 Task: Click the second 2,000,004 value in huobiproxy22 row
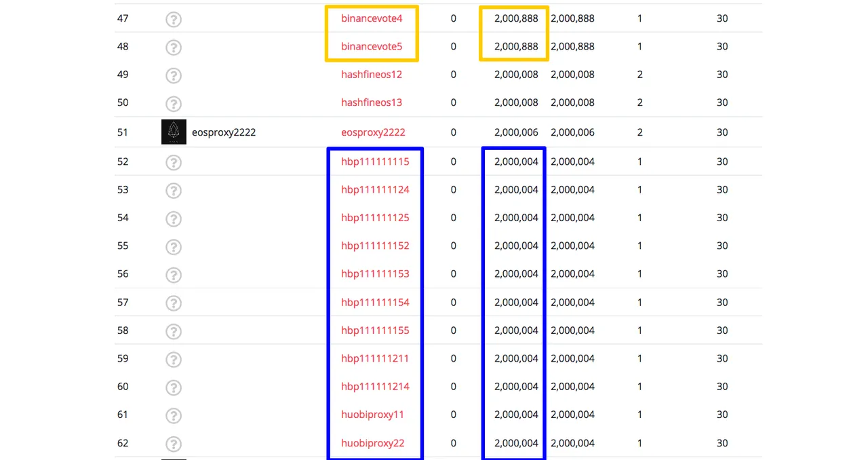point(572,443)
